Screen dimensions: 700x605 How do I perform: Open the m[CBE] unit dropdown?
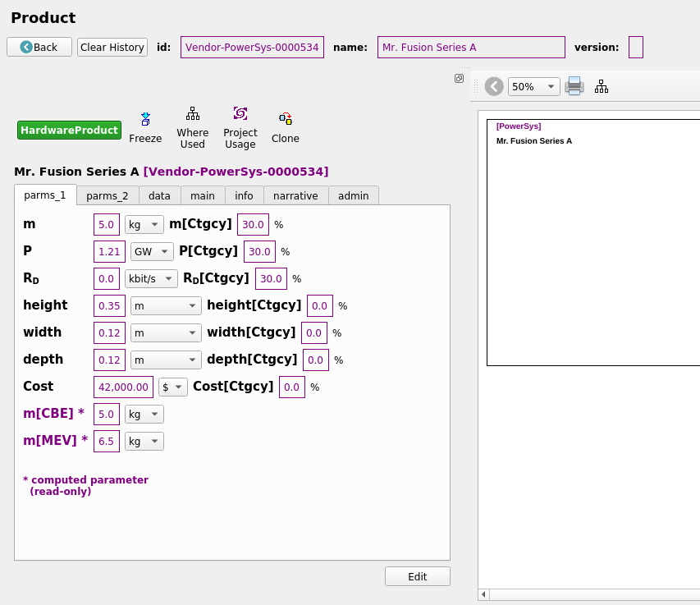[144, 415]
